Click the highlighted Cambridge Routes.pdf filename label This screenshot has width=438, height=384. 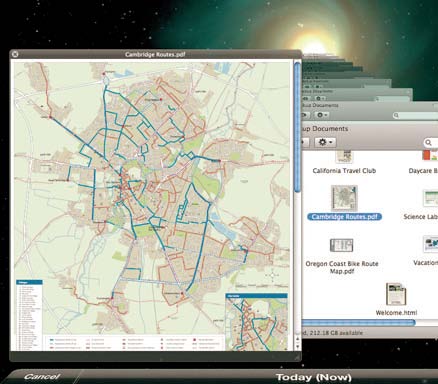344,217
